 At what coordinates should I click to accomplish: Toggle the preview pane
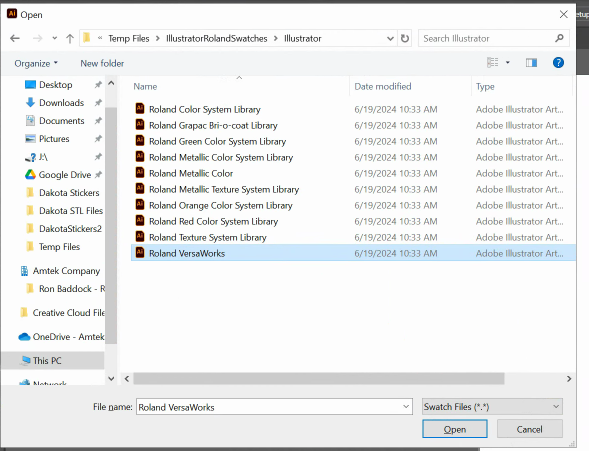(x=531, y=63)
